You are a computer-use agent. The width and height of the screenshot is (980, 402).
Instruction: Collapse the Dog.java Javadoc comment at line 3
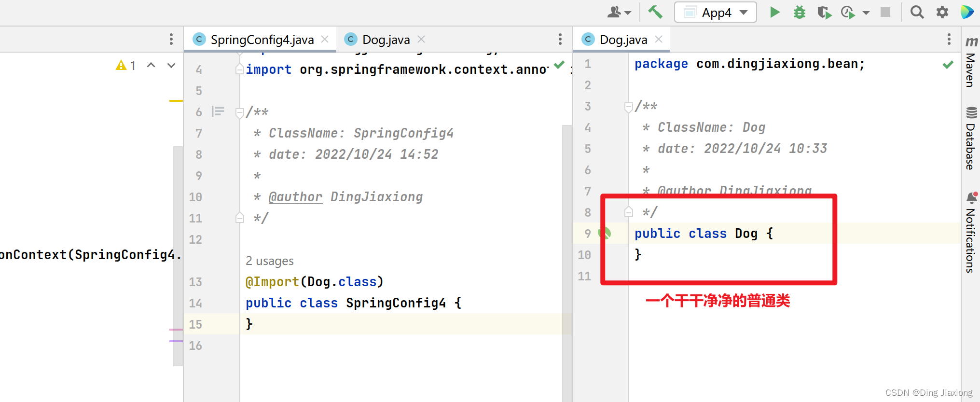(x=628, y=107)
